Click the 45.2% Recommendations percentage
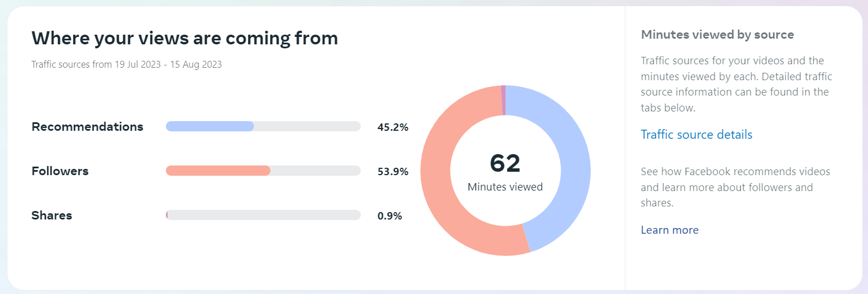Viewport: 868px width, 294px height. pyautogui.click(x=393, y=127)
